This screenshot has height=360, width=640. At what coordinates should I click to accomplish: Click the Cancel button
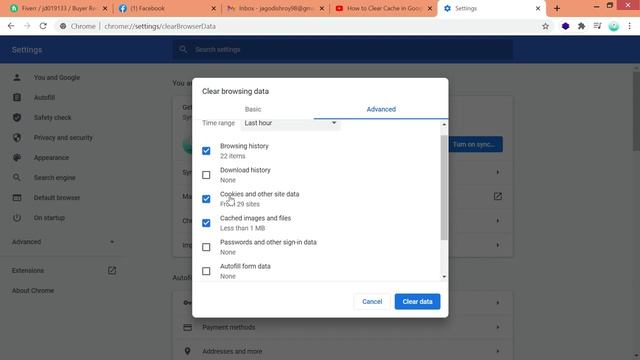[372, 301]
